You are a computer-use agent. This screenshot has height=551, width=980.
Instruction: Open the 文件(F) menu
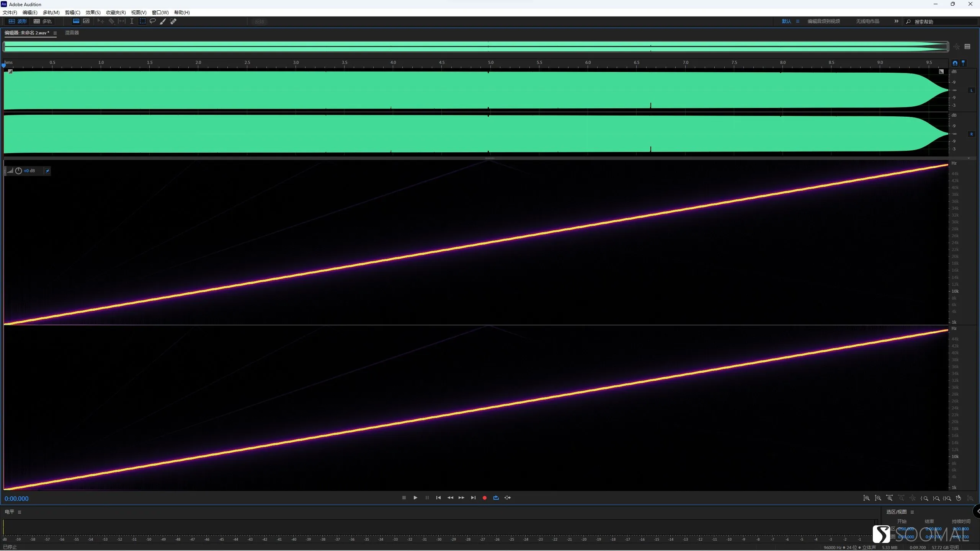pos(10,12)
